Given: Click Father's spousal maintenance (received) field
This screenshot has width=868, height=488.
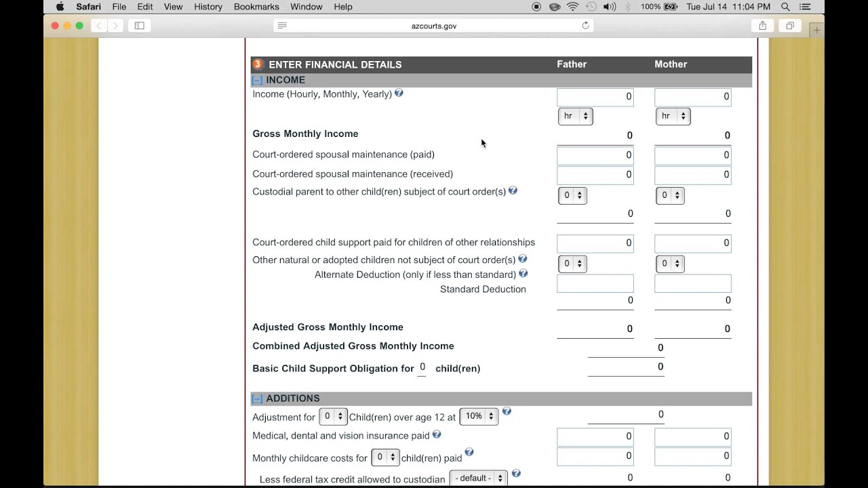Looking at the screenshot, I should click(x=595, y=175).
